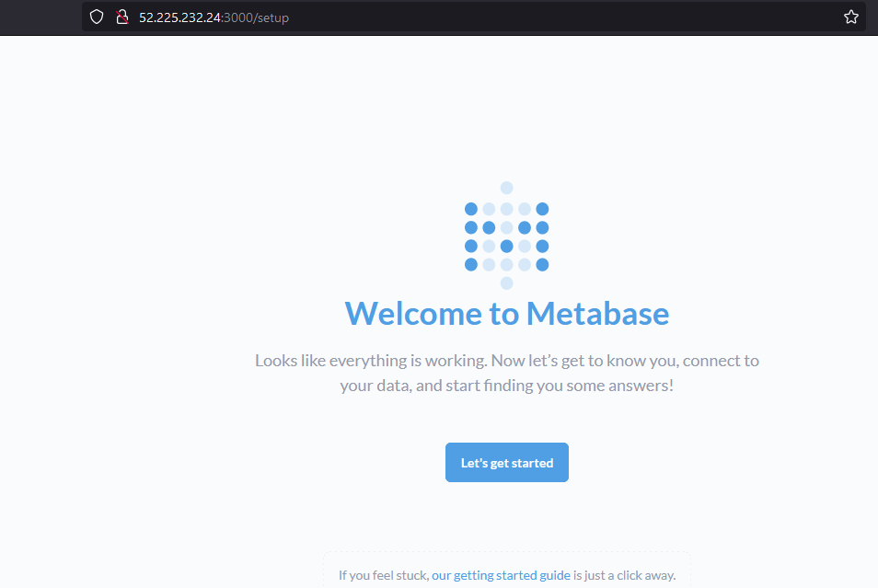
Task: Click the topmost dot of the Metabase logo
Action: pos(506,188)
